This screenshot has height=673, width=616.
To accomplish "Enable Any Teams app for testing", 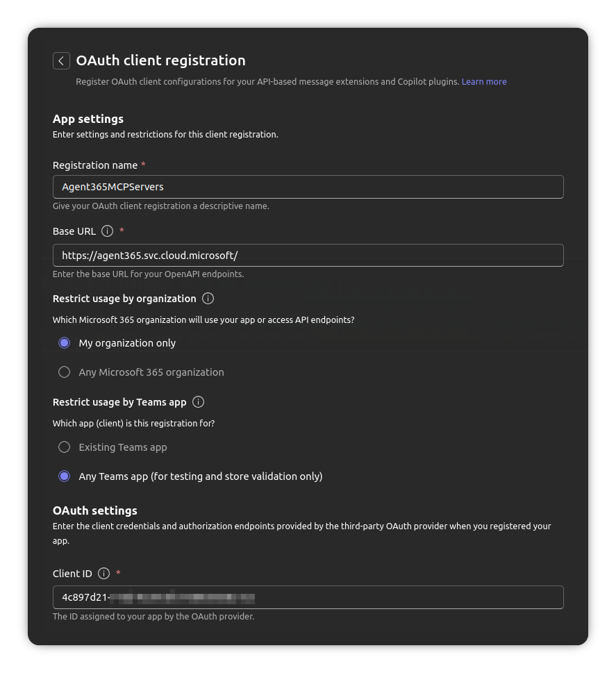I will click(x=64, y=476).
